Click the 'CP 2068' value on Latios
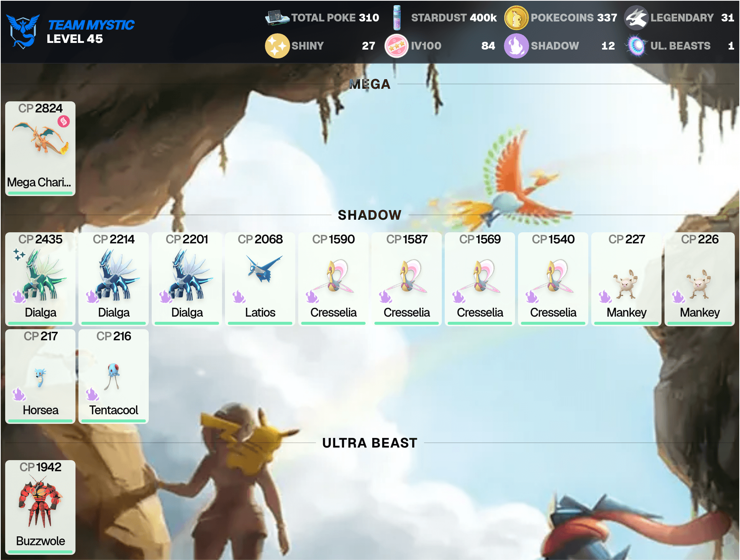The height and width of the screenshot is (560, 740). pos(260,239)
